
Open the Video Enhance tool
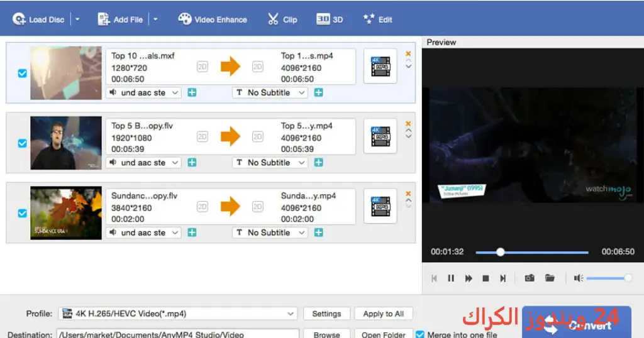pyautogui.click(x=213, y=19)
